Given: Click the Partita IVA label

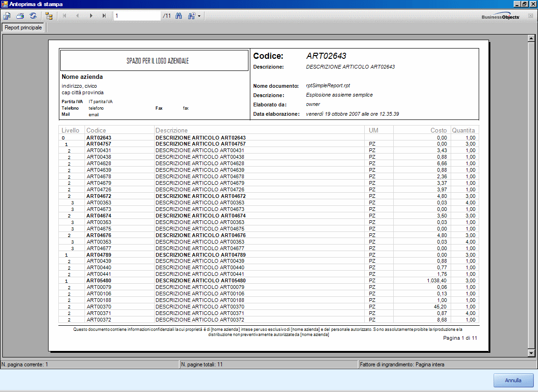Looking at the screenshot, I should pyautogui.click(x=72, y=102).
